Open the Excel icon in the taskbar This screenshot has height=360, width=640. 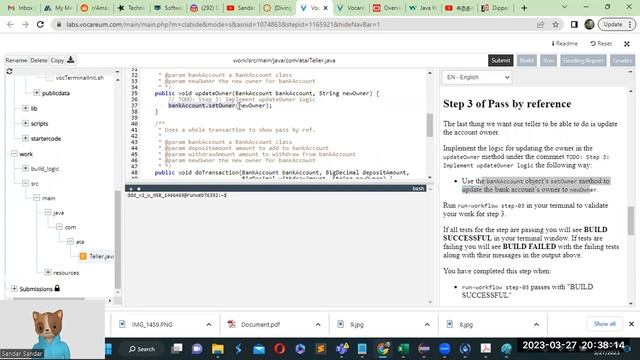(403, 349)
